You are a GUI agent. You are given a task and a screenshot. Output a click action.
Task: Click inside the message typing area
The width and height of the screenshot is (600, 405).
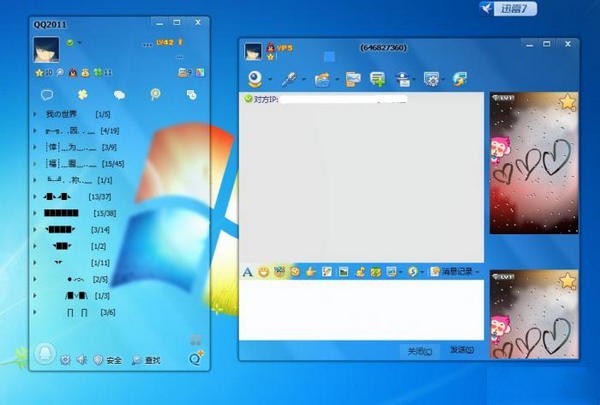click(360, 310)
